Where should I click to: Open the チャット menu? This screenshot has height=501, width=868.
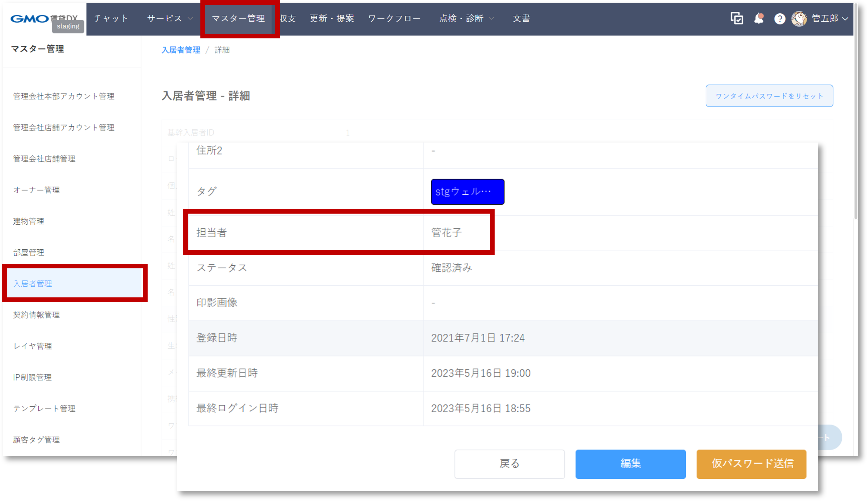111,19
